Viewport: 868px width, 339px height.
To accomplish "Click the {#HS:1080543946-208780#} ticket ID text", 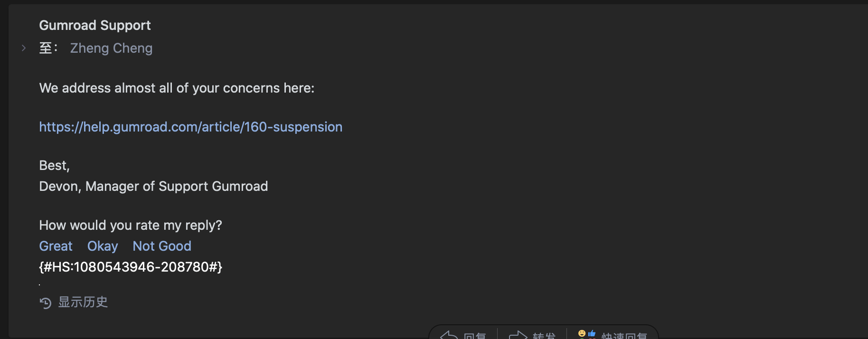I will [131, 267].
